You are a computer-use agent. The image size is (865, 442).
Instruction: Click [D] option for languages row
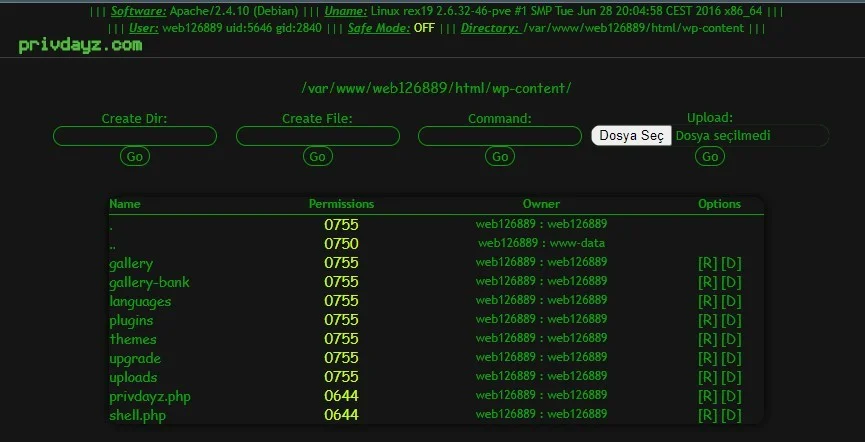tap(731, 301)
